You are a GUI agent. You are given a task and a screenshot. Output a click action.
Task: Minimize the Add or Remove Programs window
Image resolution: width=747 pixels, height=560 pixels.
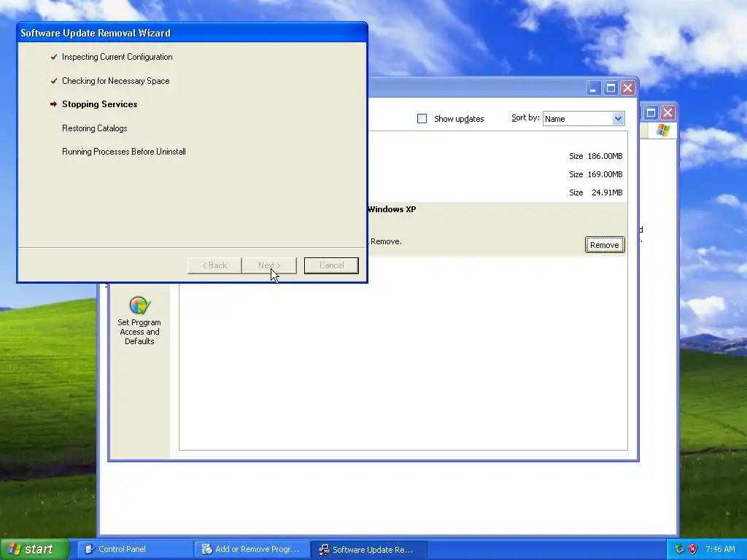(593, 88)
